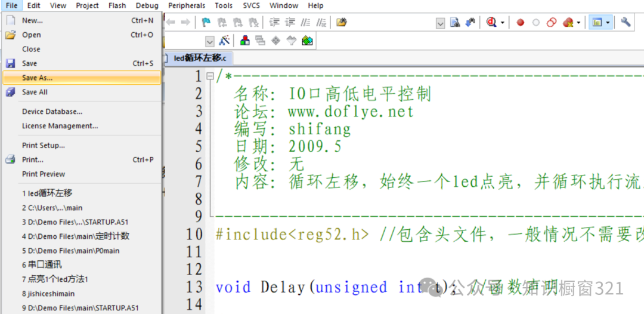Screen dimensions: 644x314
Task: Open the Window menu
Action: tap(284, 6)
